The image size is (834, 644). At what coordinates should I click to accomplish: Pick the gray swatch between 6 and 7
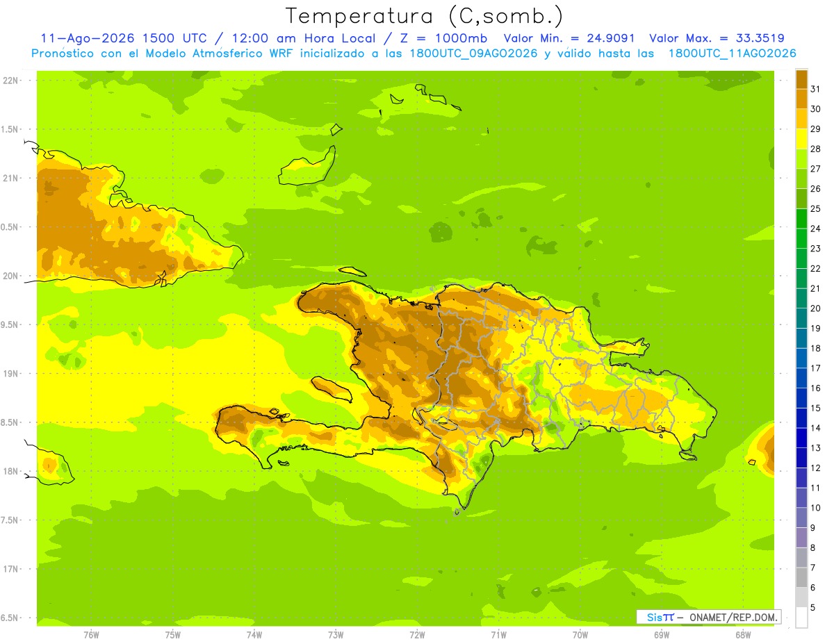click(x=802, y=577)
